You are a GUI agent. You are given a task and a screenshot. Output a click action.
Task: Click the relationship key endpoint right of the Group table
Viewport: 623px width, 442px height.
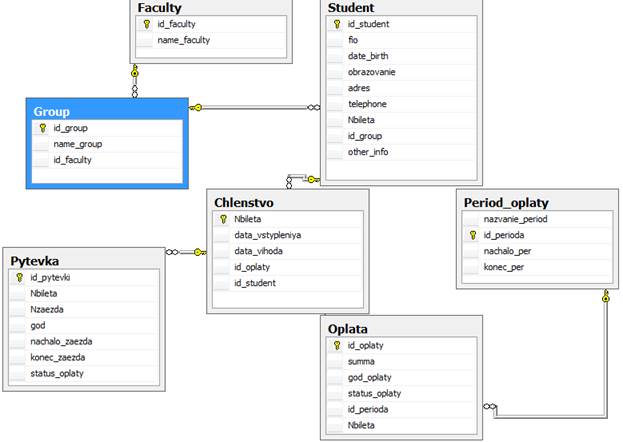(x=197, y=107)
